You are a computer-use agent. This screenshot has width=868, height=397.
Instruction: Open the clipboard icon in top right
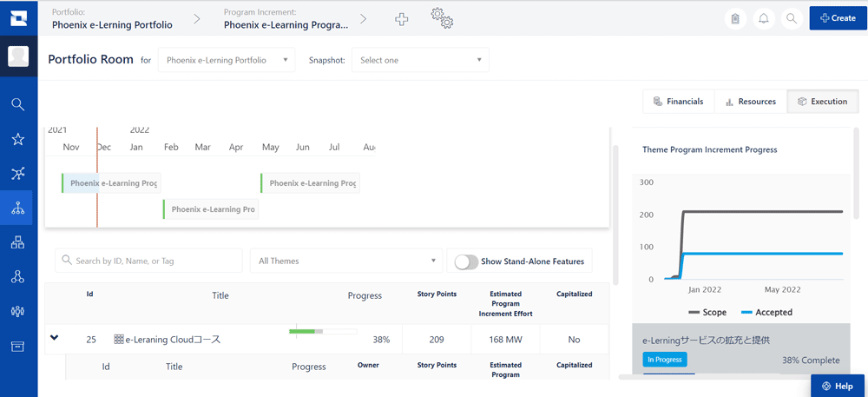point(735,18)
